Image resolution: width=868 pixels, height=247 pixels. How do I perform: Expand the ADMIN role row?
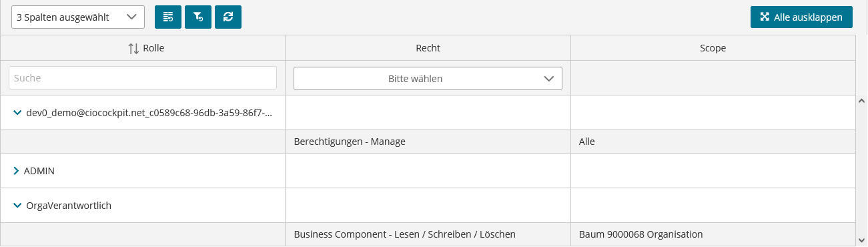[17, 171]
